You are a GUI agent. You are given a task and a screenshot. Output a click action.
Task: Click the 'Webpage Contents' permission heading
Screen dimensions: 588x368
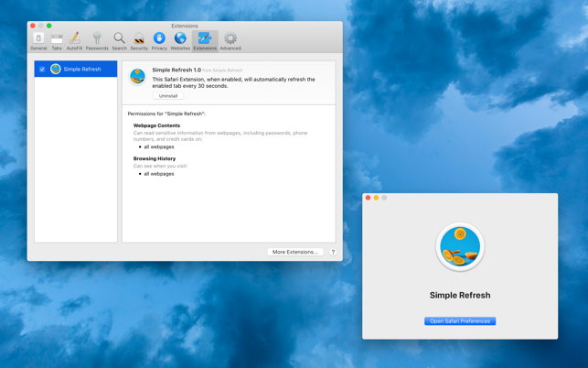point(156,125)
